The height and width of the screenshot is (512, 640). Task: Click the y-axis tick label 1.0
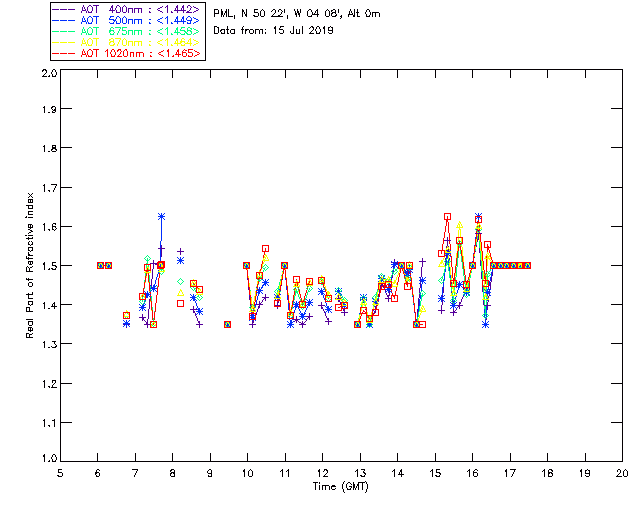tap(49, 458)
